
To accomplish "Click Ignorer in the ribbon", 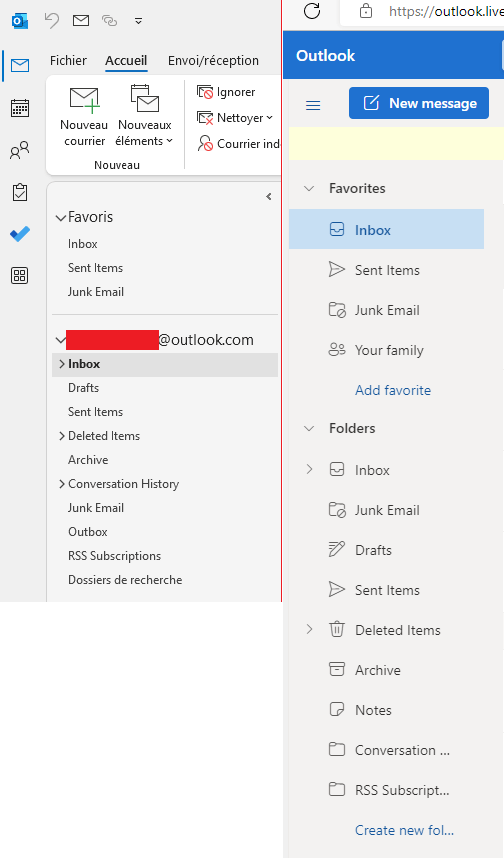I will click(226, 92).
